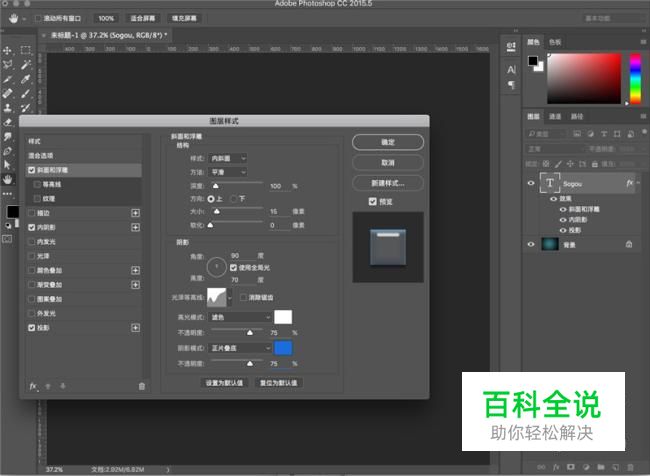
Task: Select the Hand tool in toolbar
Action: [7, 179]
